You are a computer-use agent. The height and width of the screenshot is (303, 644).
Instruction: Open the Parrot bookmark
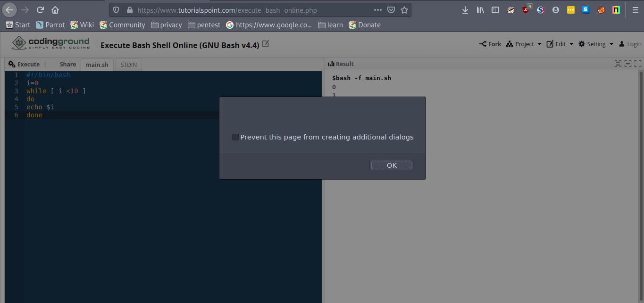[50, 25]
